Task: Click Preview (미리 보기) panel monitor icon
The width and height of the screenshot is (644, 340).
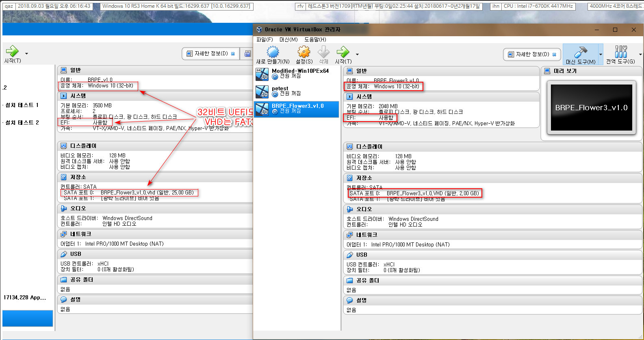Action: point(547,71)
